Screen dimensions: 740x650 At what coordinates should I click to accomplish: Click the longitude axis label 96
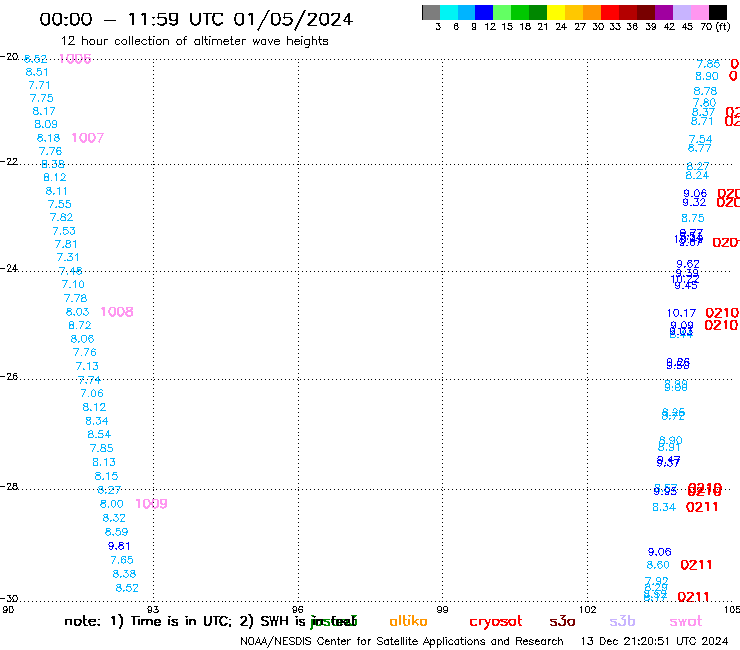298,610
